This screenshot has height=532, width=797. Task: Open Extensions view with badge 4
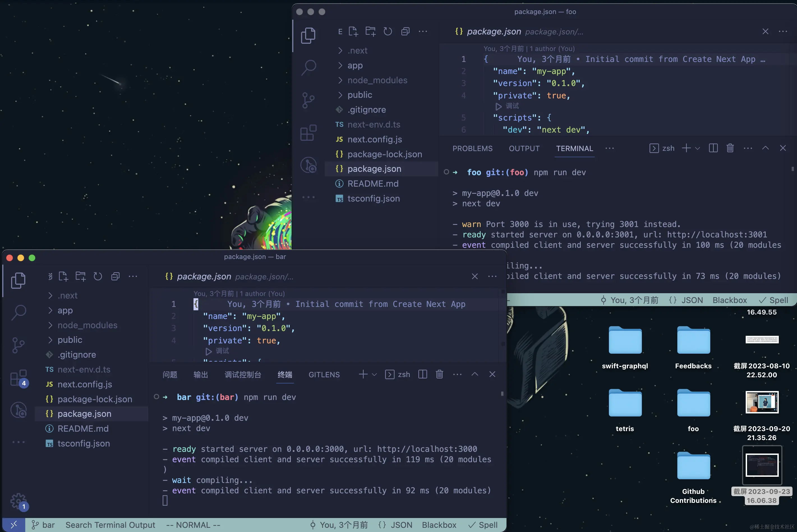pos(18,378)
